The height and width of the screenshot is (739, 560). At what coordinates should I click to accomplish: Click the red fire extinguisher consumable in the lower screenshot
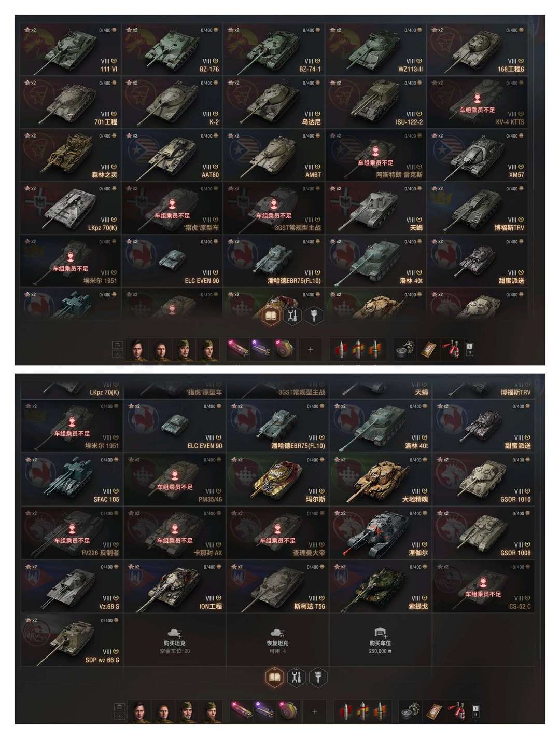(x=454, y=711)
